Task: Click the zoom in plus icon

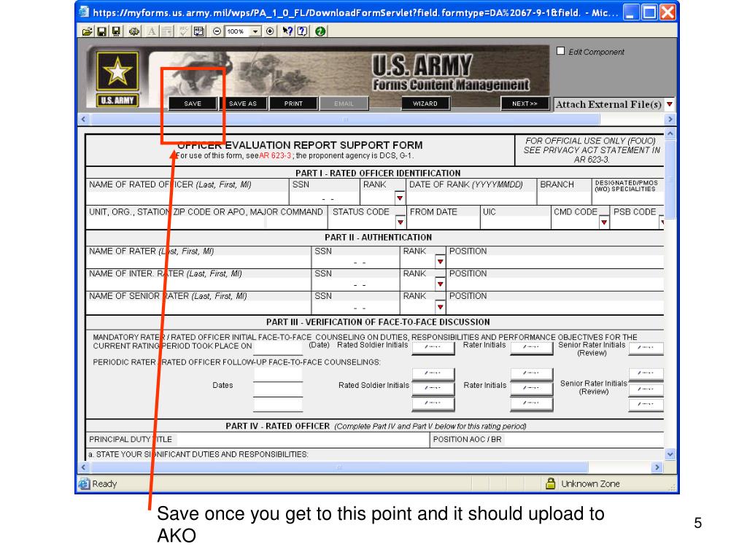Action: [x=270, y=31]
